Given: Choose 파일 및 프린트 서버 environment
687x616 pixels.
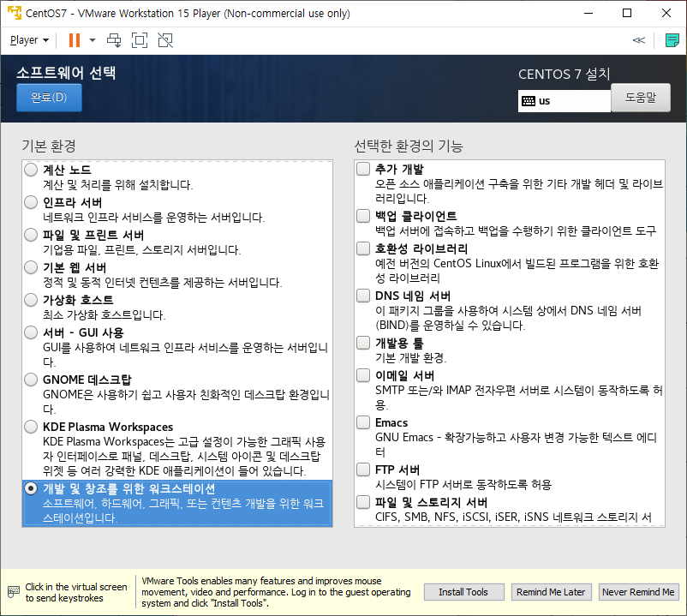Looking at the screenshot, I should coord(31,235).
